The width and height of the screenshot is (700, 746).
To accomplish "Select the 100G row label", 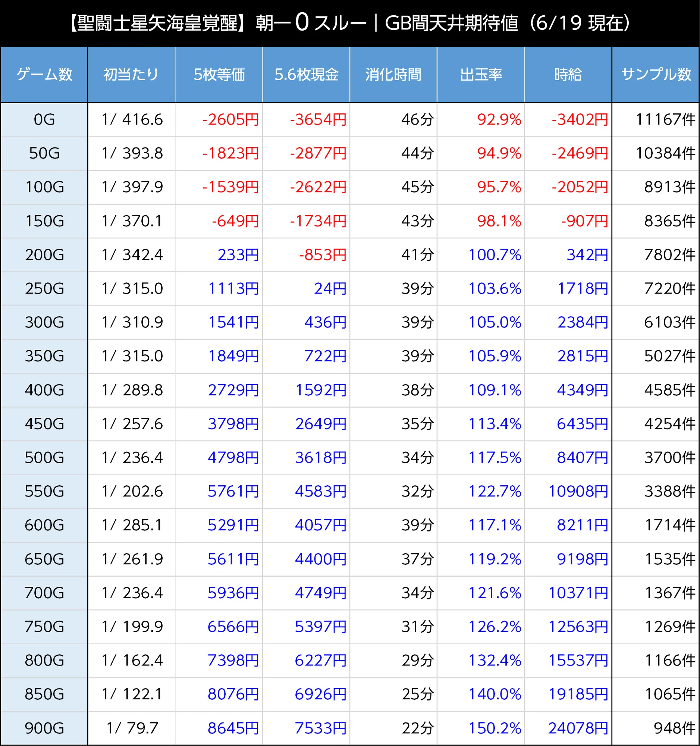I will tap(44, 187).
